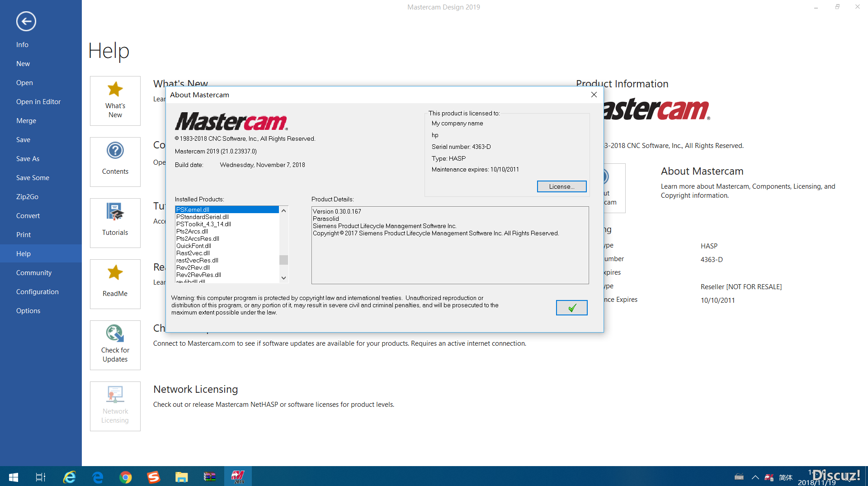The image size is (868, 486).
Task: Confirm About dialog with green checkmark
Action: 572,308
